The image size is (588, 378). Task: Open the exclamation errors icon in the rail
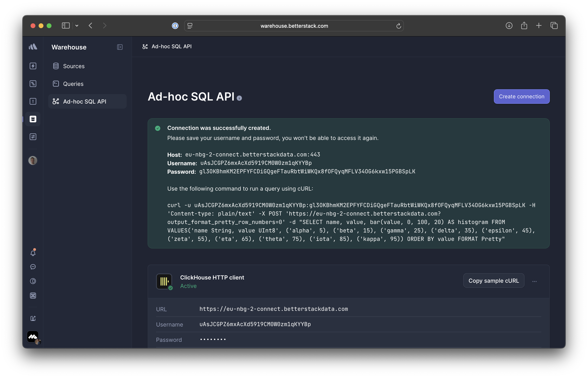pyautogui.click(x=33, y=101)
